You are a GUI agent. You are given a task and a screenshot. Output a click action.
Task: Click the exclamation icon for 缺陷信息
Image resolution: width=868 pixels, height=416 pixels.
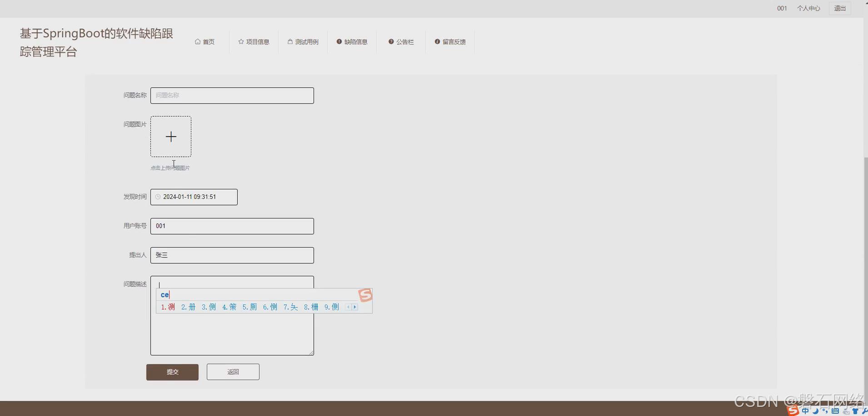coord(339,42)
